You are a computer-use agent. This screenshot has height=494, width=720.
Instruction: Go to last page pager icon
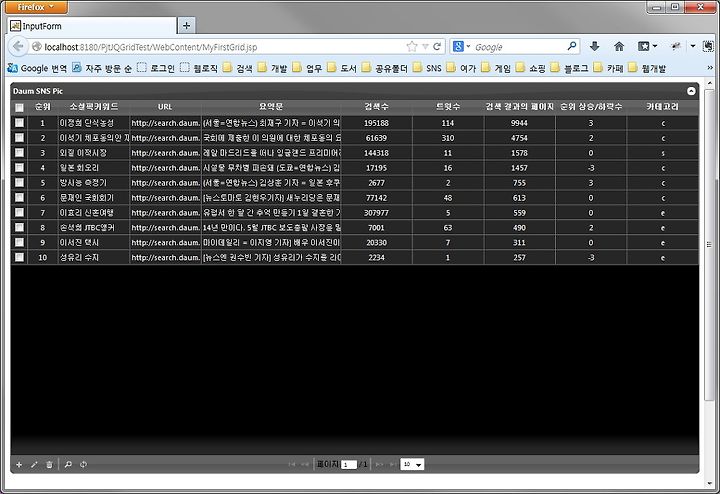(392, 465)
